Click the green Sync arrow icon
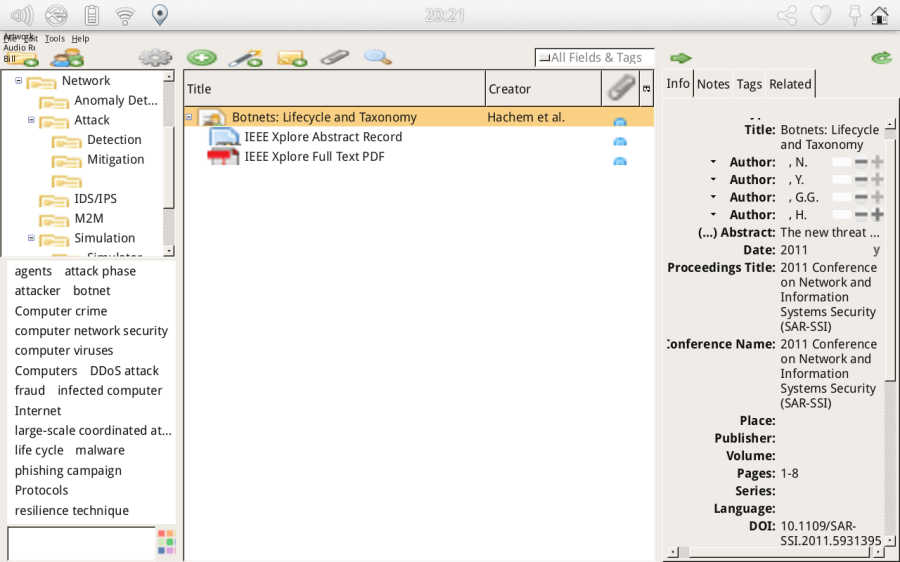This screenshot has height=562, width=900. [881, 58]
